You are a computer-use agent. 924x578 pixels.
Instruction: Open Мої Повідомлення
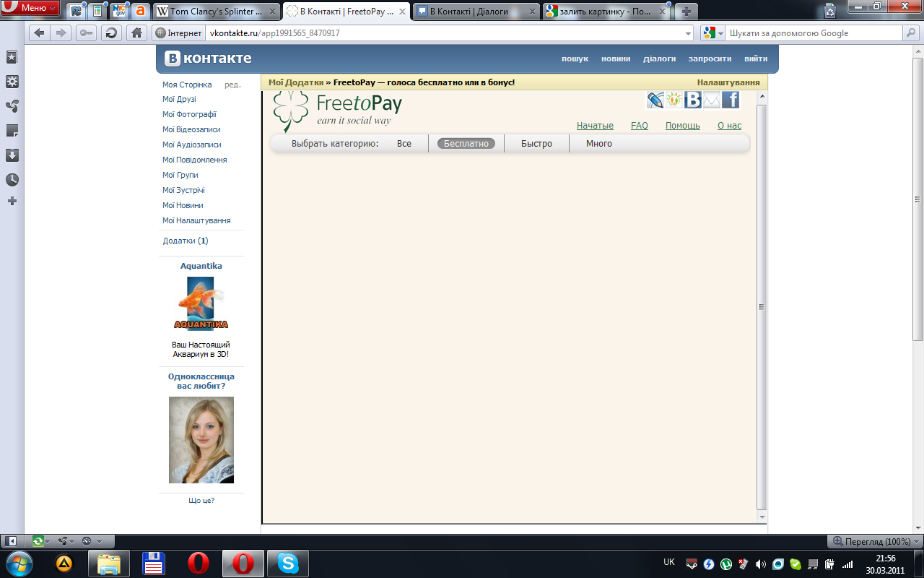194,160
